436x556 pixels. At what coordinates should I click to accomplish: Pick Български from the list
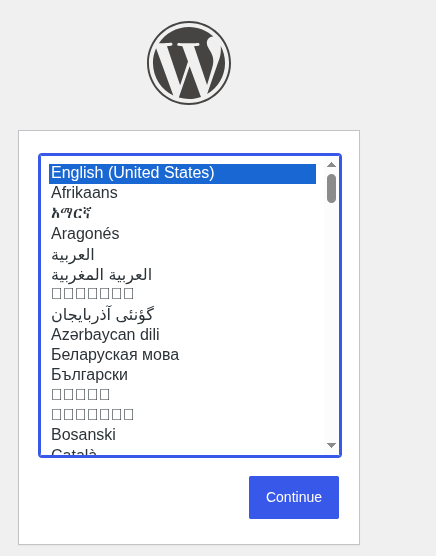pos(182,374)
